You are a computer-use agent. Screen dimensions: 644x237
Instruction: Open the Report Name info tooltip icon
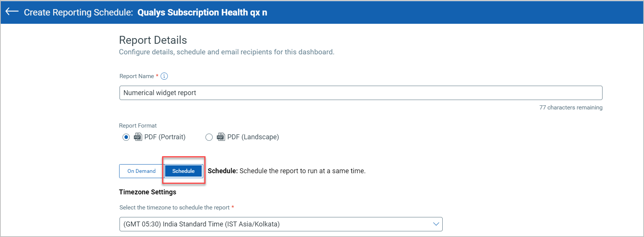pyautogui.click(x=164, y=76)
